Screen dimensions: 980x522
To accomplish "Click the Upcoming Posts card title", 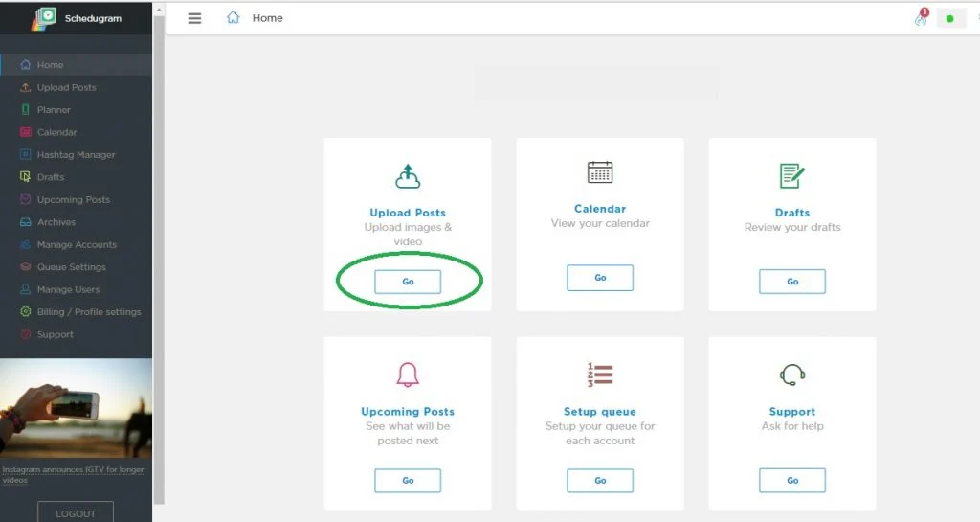I will 408,411.
